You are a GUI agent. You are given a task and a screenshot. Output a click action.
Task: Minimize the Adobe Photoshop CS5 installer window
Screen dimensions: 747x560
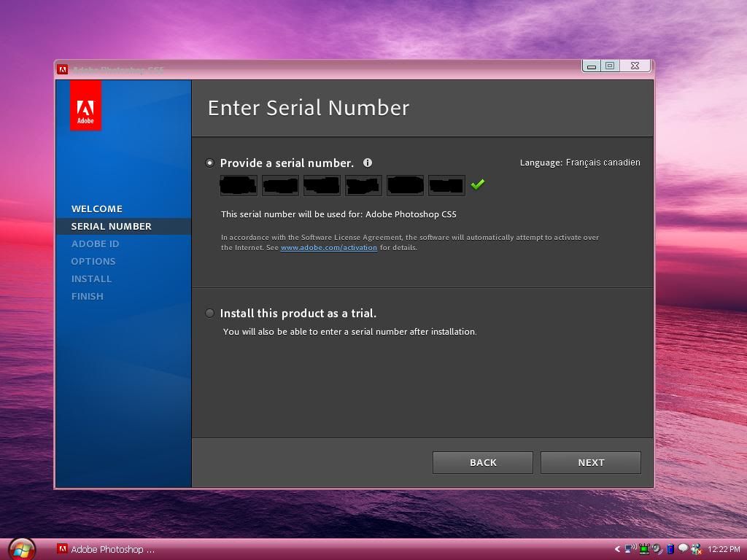592,66
